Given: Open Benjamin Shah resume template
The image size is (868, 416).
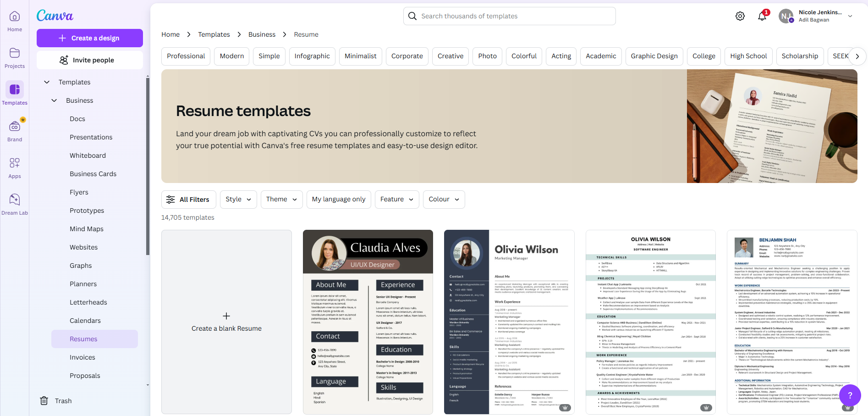Looking at the screenshot, I should (x=792, y=322).
